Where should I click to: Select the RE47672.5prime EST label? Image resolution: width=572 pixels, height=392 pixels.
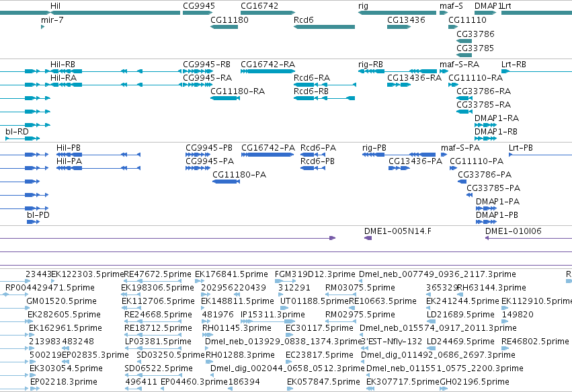tap(157, 274)
